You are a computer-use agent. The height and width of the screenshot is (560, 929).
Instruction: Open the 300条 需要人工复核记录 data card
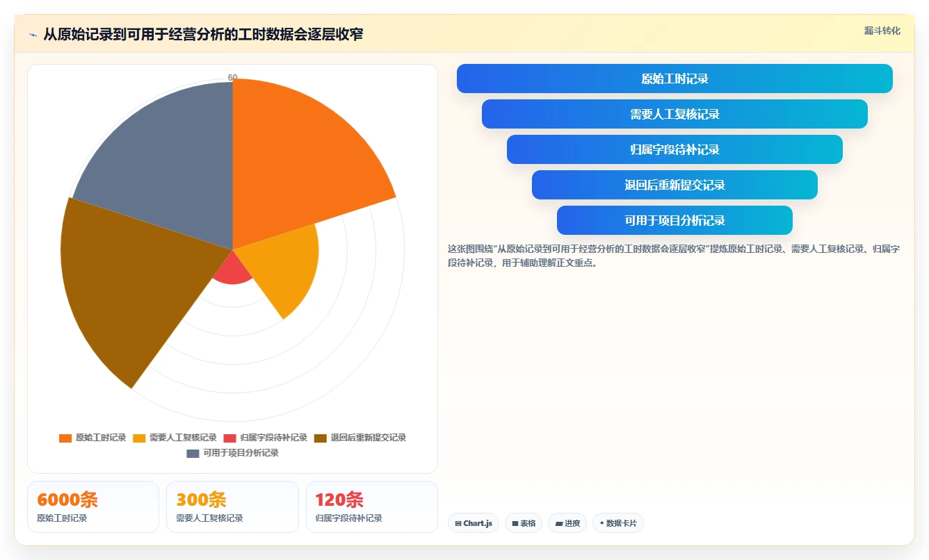(x=232, y=507)
